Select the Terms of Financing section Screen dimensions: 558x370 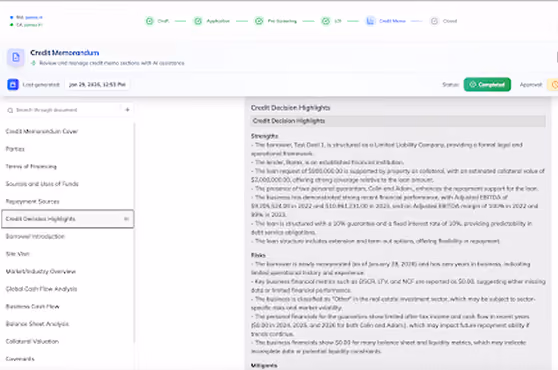click(x=31, y=166)
